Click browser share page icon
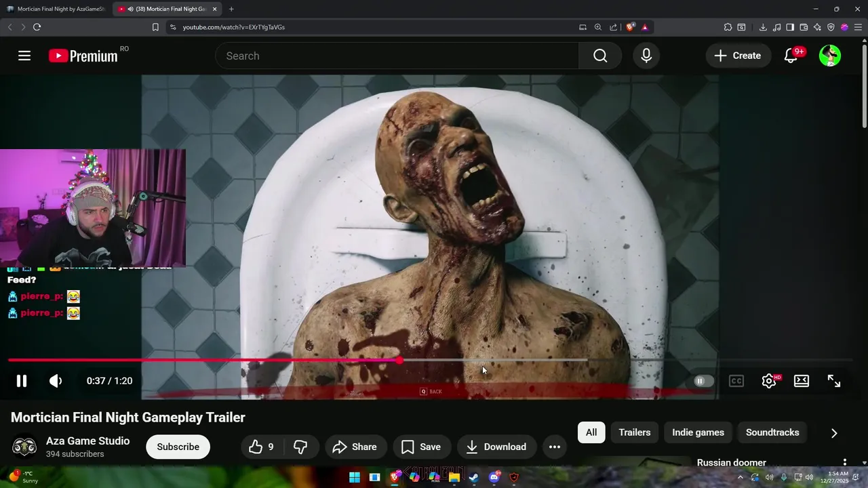 [x=614, y=27]
